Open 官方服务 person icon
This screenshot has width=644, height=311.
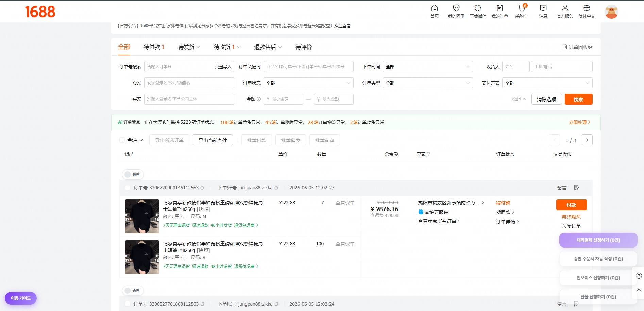tap(565, 8)
